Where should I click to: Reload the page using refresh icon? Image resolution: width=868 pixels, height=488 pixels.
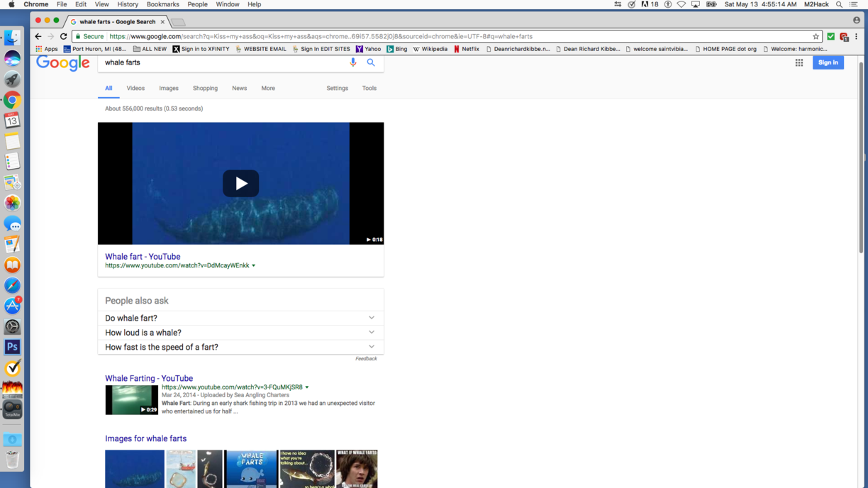(63, 36)
